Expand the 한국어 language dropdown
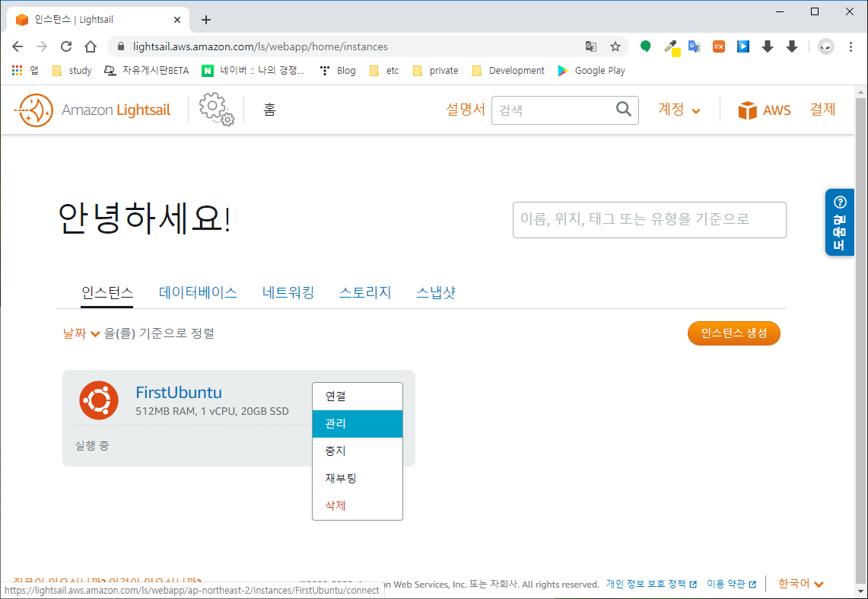Screen dimensions: 868x599 (800, 584)
